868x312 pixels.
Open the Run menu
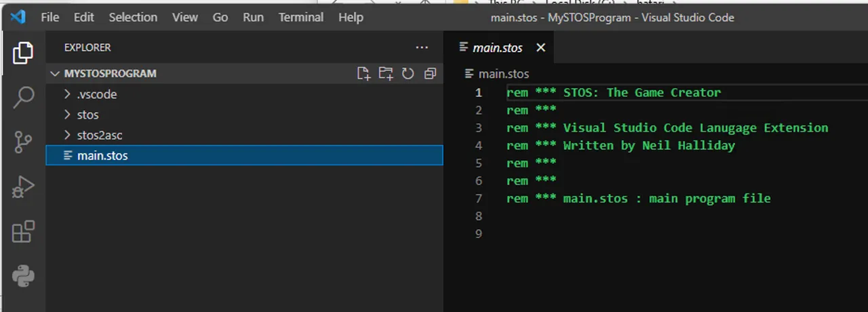pyautogui.click(x=254, y=18)
